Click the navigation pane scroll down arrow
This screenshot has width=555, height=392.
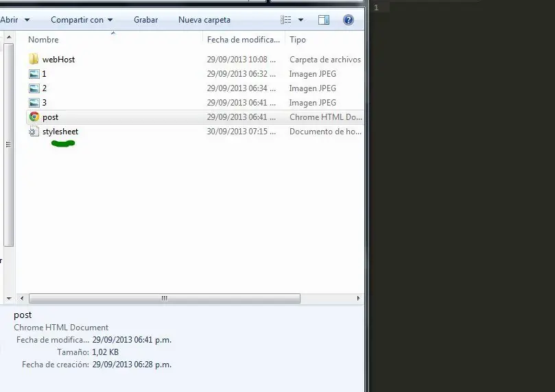click(x=9, y=299)
